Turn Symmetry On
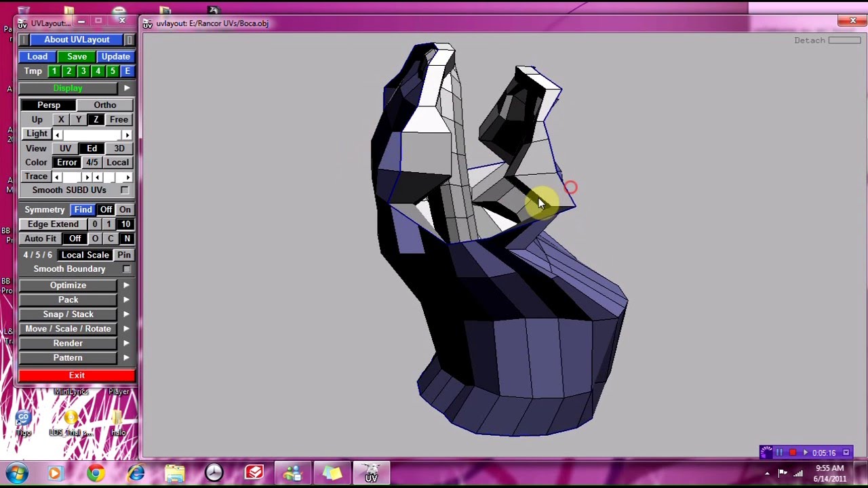868x488 pixels. (x=125, y=210)
